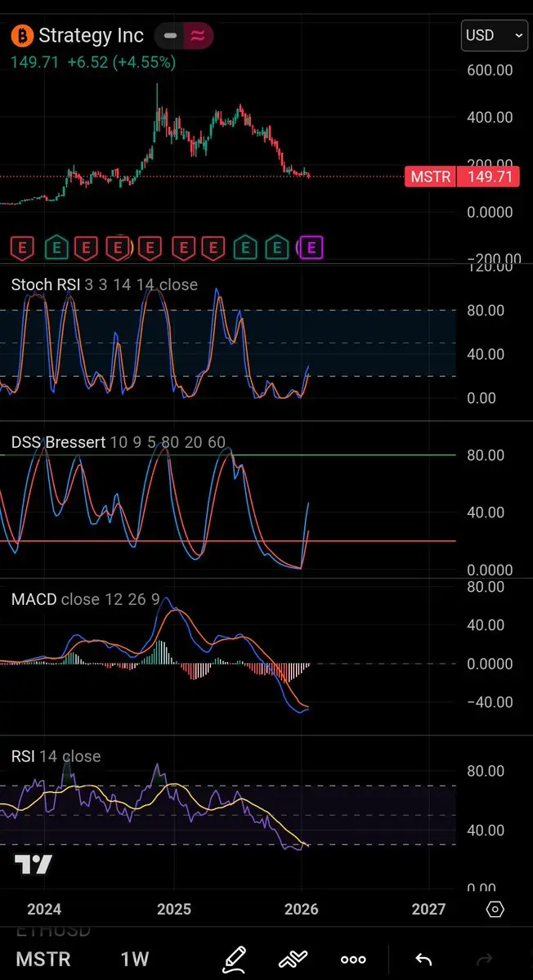The width and height of the screenshot is (533, 980).
Task: Open the leftmost red E earnings marker
Action: (x=23, y=248)
